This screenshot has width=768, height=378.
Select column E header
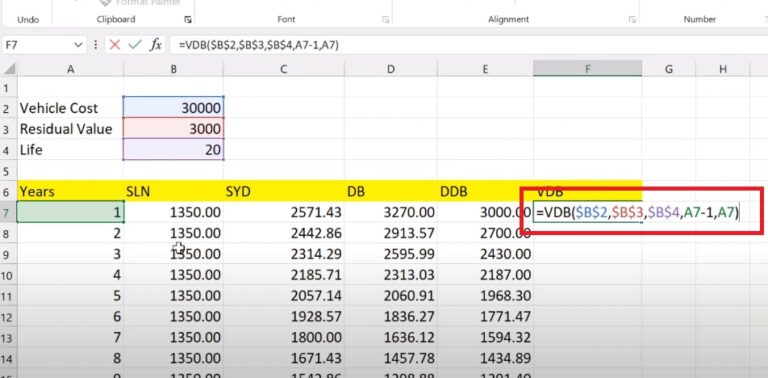pyautogui.click(x=485, y=70)
